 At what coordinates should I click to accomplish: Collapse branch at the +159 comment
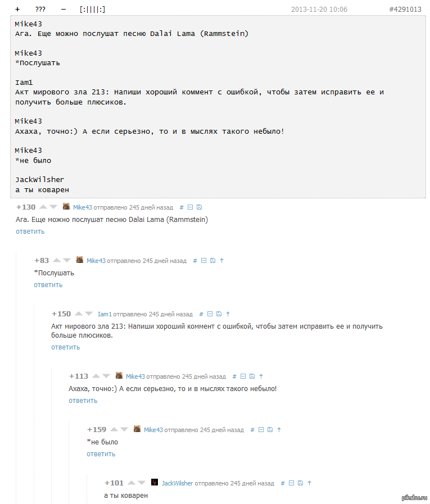coord(261,430)
